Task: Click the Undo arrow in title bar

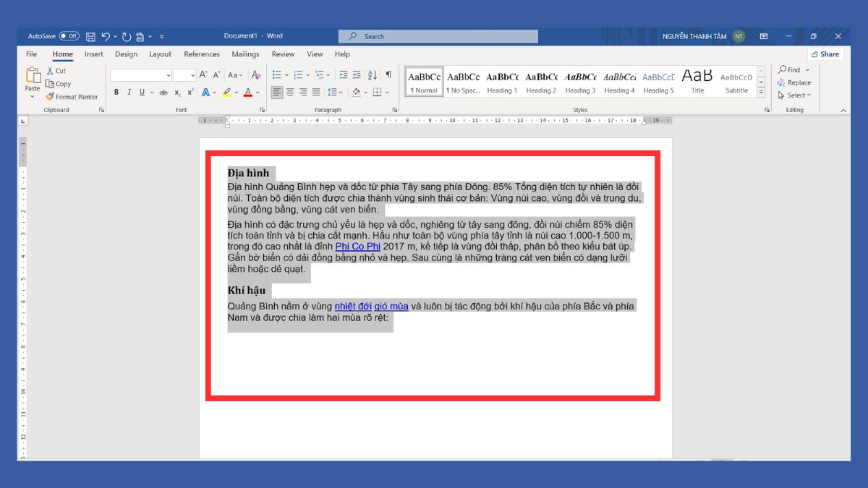Action: [106, 36]
